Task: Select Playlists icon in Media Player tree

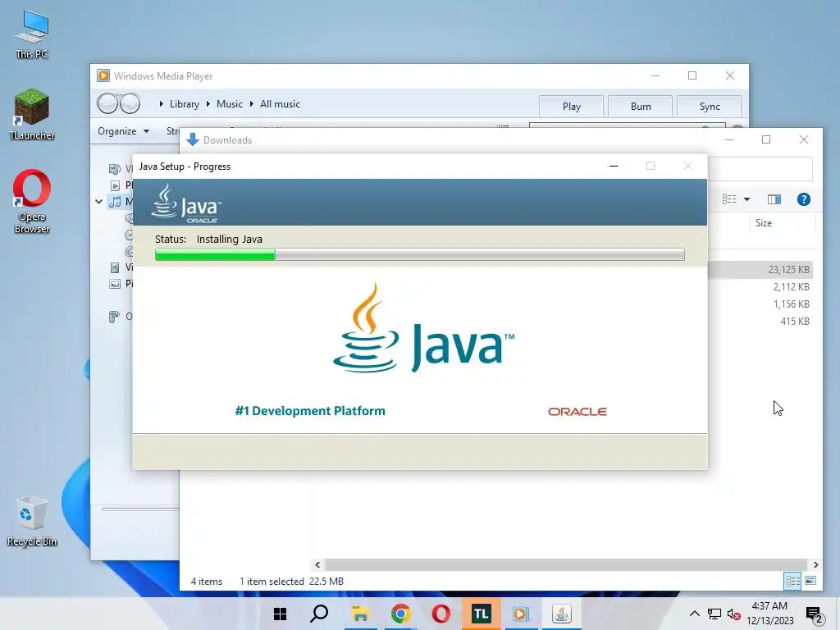Action: click(115, 185)
